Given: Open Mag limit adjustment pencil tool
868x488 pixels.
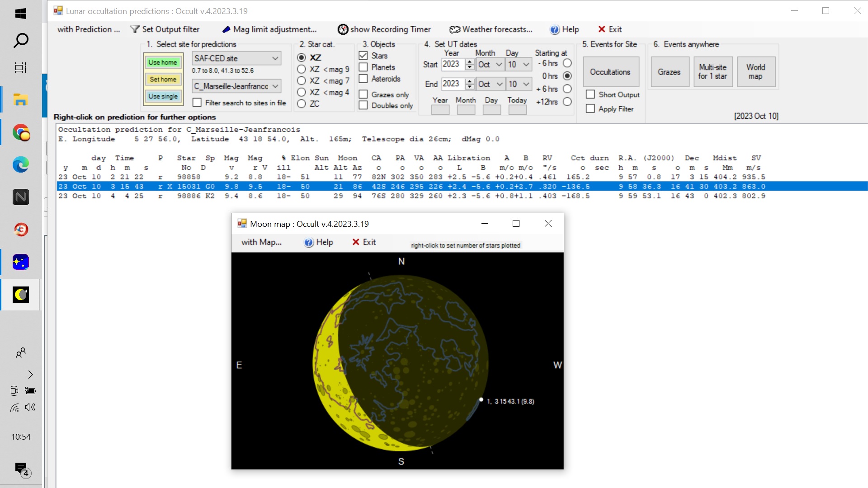Looking at the screenshot, I should [x=226, y=29].
